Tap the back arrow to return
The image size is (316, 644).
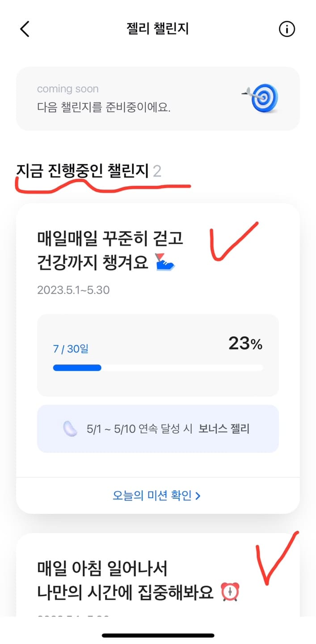pos(25,29)
